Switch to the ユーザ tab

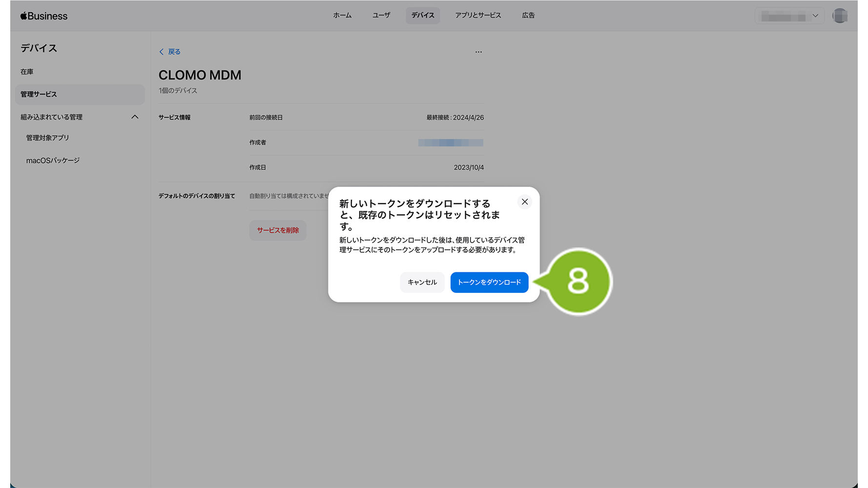click(x=381, y=16)
